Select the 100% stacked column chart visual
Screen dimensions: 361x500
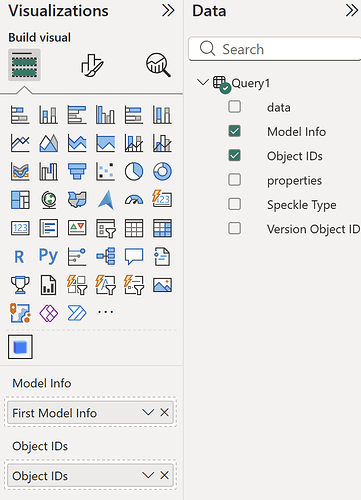(x=162, y=115)
